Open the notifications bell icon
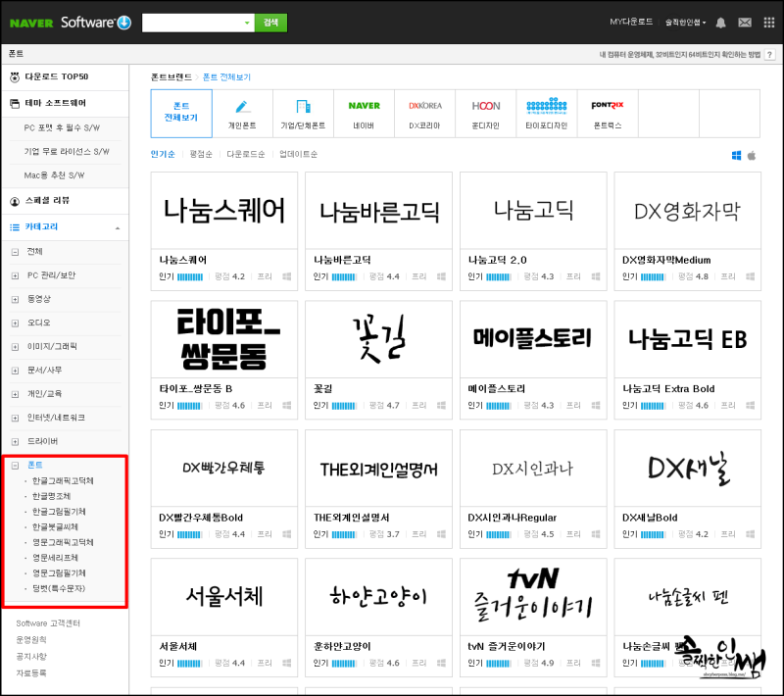784x696 pixels. [720, 23]
